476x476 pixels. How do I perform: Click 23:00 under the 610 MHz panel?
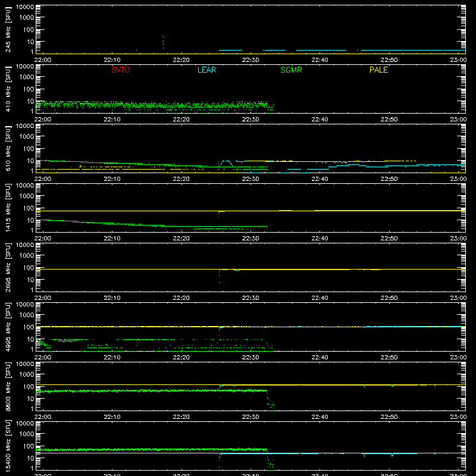[x=458, y=179]
